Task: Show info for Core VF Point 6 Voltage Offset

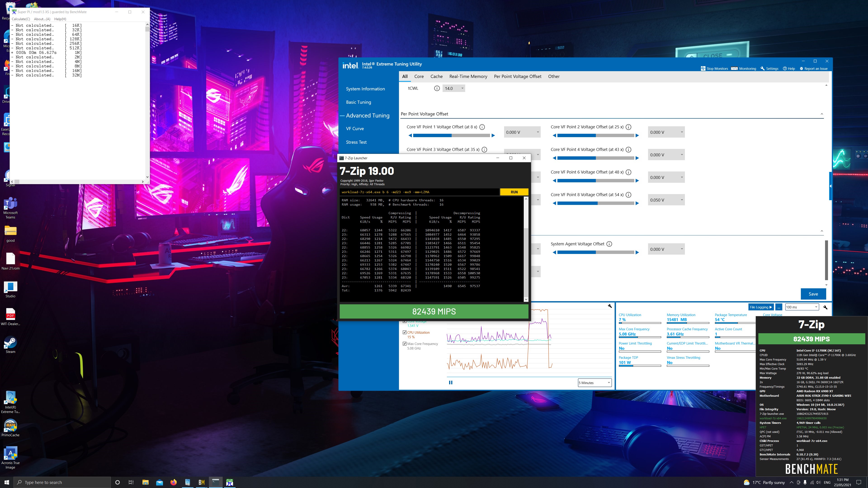Action: pos(628,172)
